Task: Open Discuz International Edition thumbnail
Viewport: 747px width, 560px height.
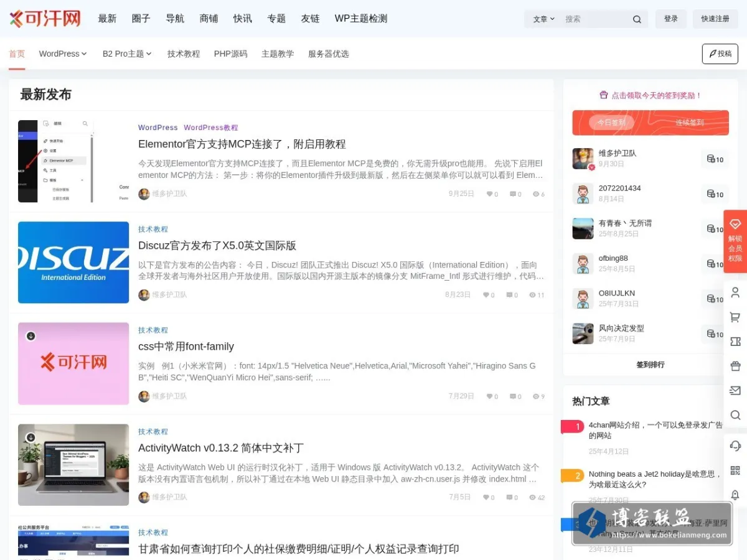Action: (73, 263)
